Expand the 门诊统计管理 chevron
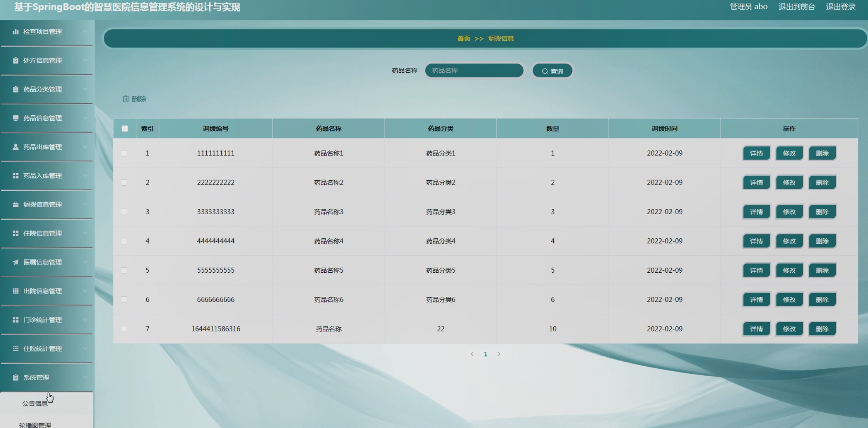Screen dimensions: 868x428 [85, 320]
